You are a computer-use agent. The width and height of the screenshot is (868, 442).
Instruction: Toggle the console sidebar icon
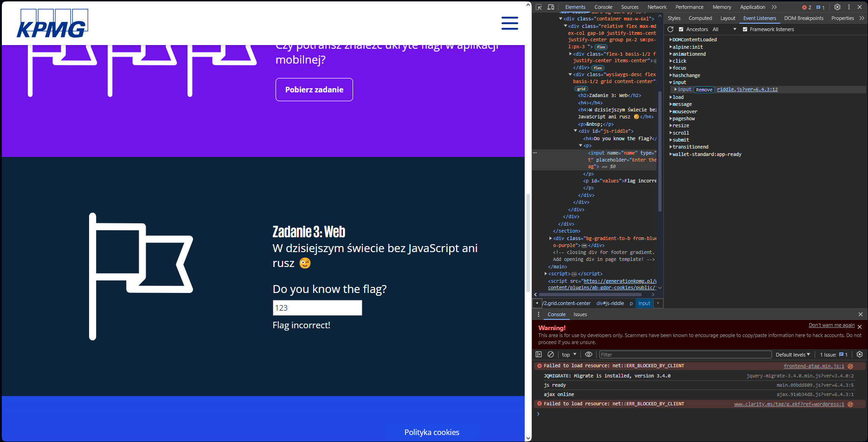[x=539, y=354]
